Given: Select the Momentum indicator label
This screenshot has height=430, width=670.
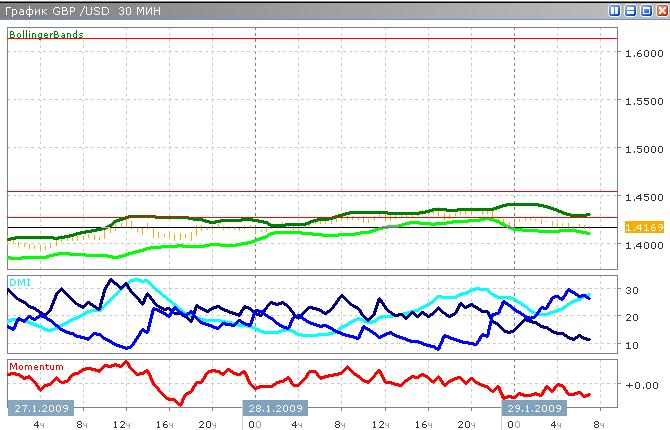Looking at the screenshot, I should pos(37,367).
